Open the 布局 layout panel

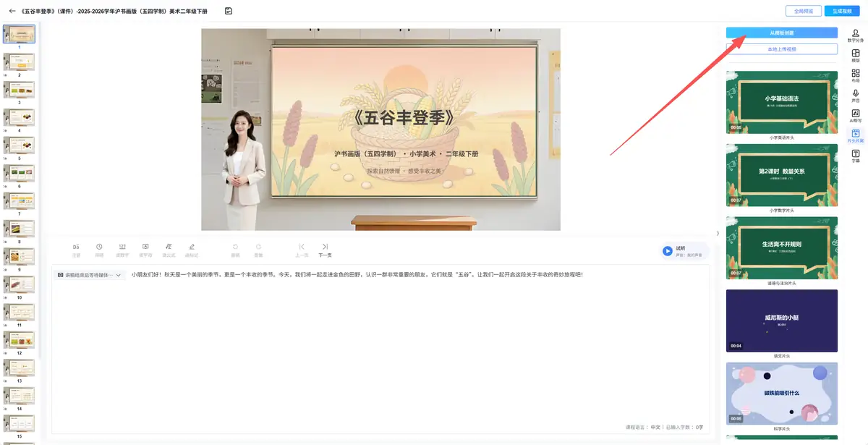click(856, 76)
